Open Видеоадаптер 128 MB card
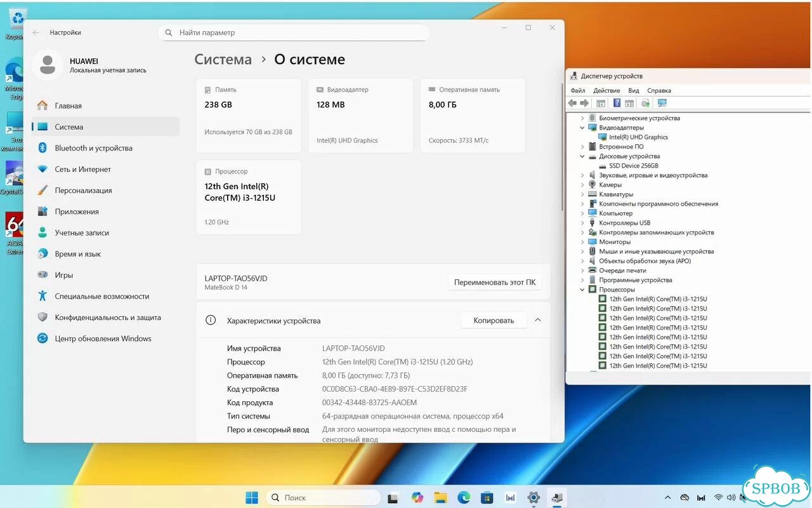Image resolution: width=812 pixels, height=508 pixels. 361,116
